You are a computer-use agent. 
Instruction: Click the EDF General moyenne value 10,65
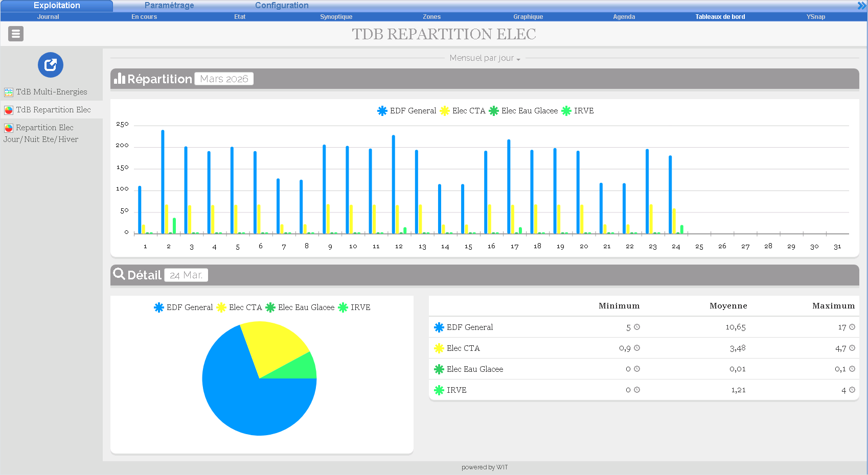(736, 327)
